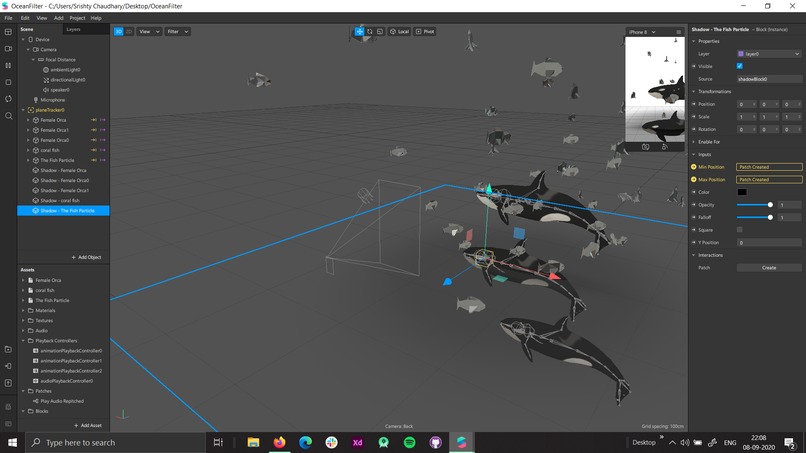Open Spotify from the taskbar
The height and width of the screenshot is (453, 806).
click(409, 442)
